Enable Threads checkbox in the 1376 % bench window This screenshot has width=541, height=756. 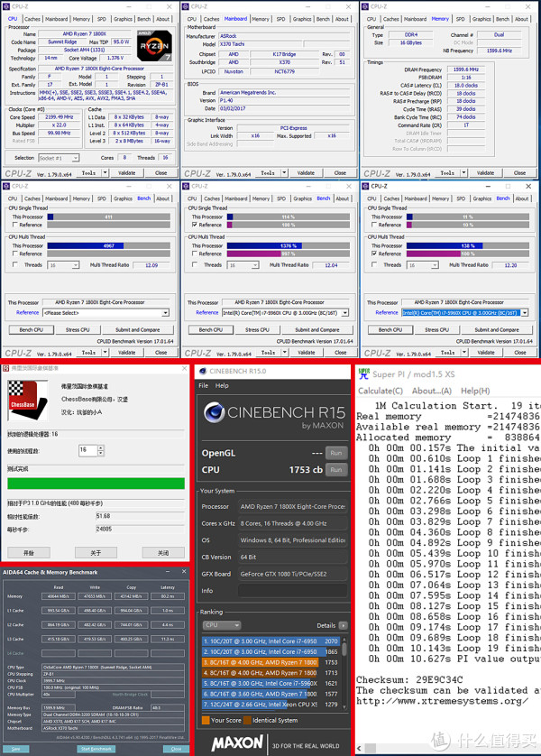pyautogui.click(x=195, y=264)
